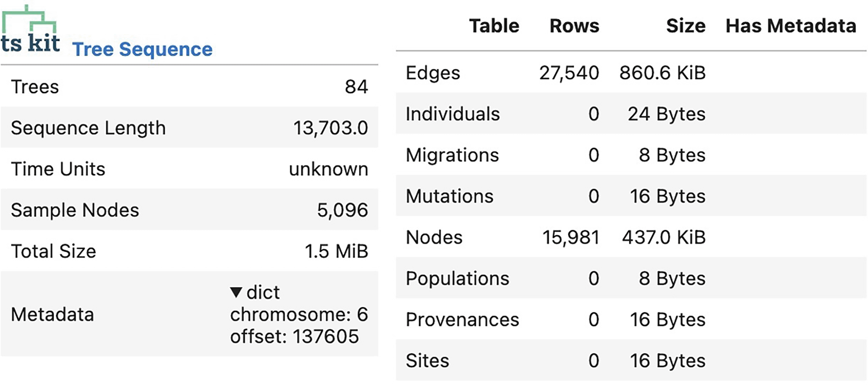Click the tskit tree logo icon
The image size is (868, 385).
30,30
